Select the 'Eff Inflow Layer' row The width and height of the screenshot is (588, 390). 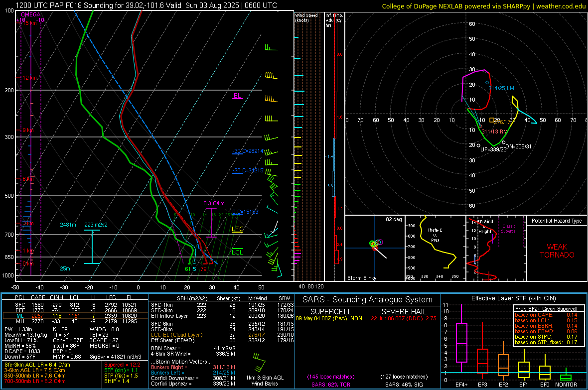pyautogui.click(x=222, y=316)
